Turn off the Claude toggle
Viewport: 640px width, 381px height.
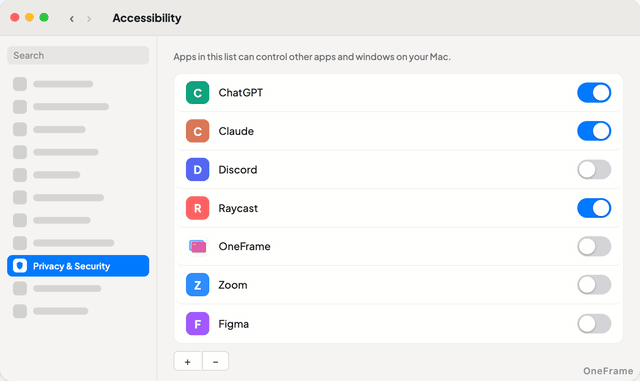click(x=594, y=131)
